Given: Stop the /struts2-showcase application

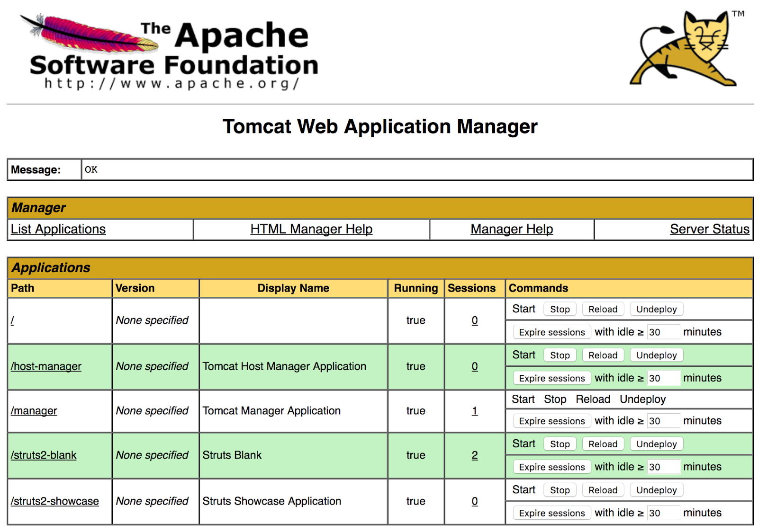Looking at the screenshot, I should pyautogui.click(x=560, y=490).
